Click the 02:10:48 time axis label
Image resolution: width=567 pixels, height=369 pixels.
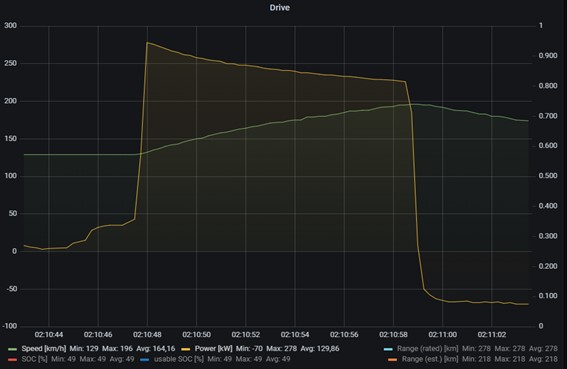point(147,335)
